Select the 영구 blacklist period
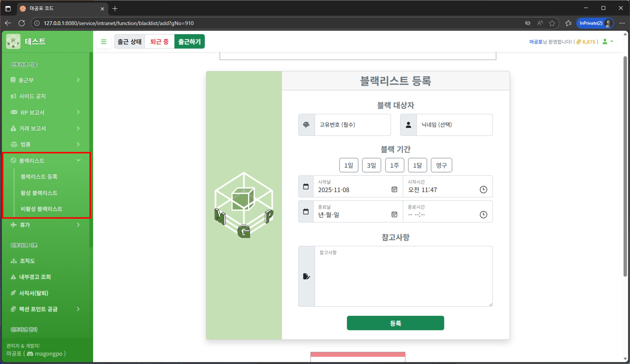 tap(441, 165)
